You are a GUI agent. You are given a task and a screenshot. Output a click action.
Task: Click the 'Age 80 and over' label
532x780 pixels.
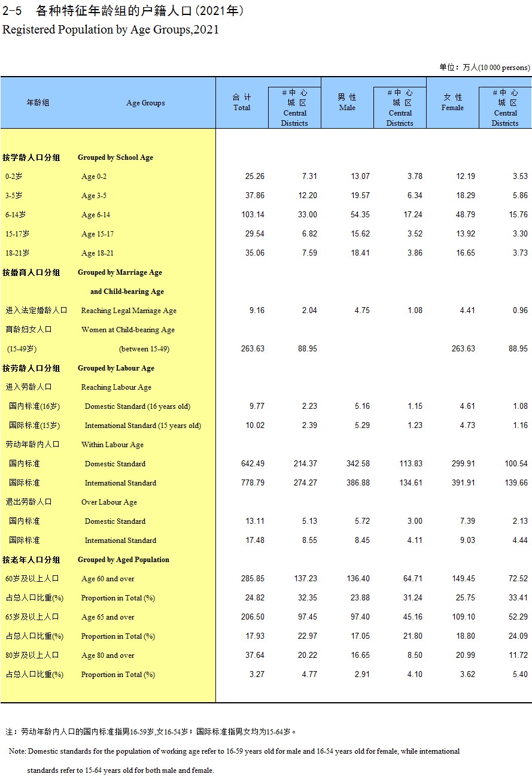click(x=108, y=655)
